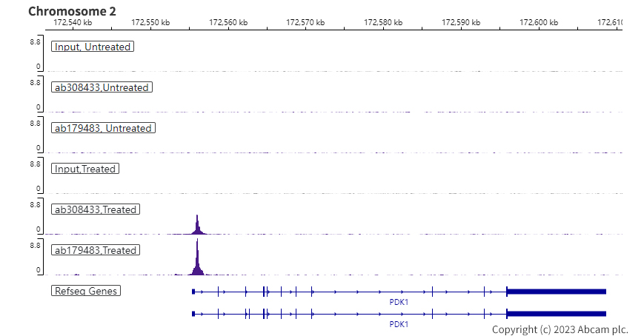Select the "ab179483, Untreated" track label

pyautogui.click(x=103, y=128)
